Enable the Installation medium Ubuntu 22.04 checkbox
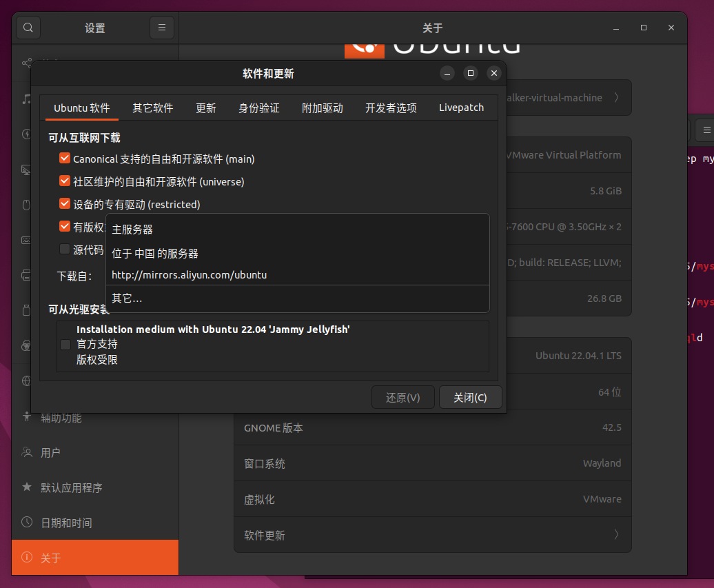Image resolution: width=714 pixels, height=588 pixels. tap(65, 345)
